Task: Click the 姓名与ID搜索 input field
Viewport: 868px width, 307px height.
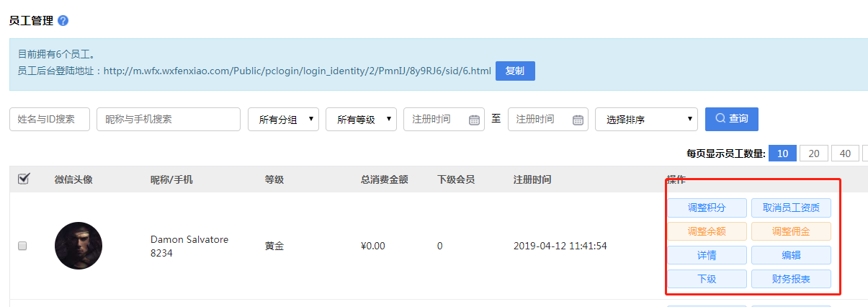Action: (x=50, y=120)
